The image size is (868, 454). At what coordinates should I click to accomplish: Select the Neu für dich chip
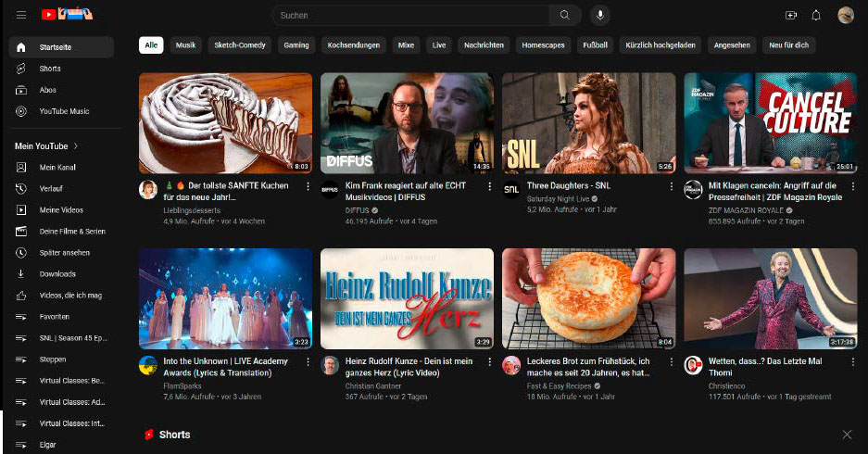coord(789,45)
